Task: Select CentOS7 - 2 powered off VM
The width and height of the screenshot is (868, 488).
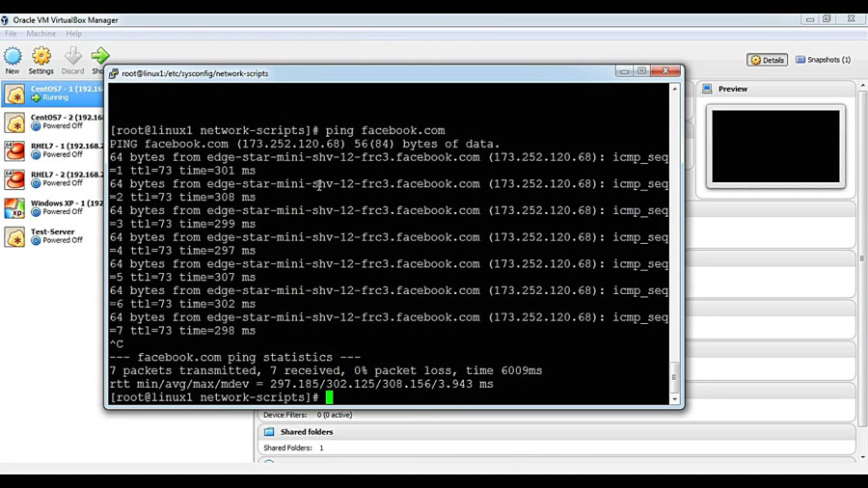Action: [x=53, y=122]
